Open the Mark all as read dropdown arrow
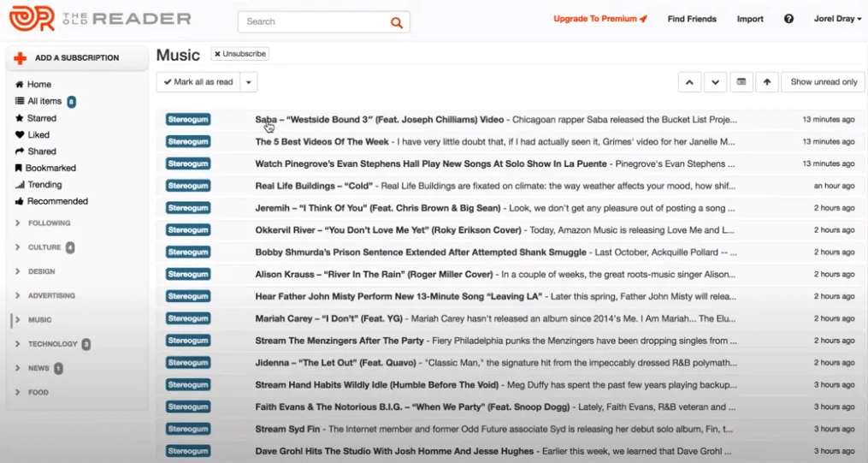Viewport: 868px width, 463px height. point(249,82)
